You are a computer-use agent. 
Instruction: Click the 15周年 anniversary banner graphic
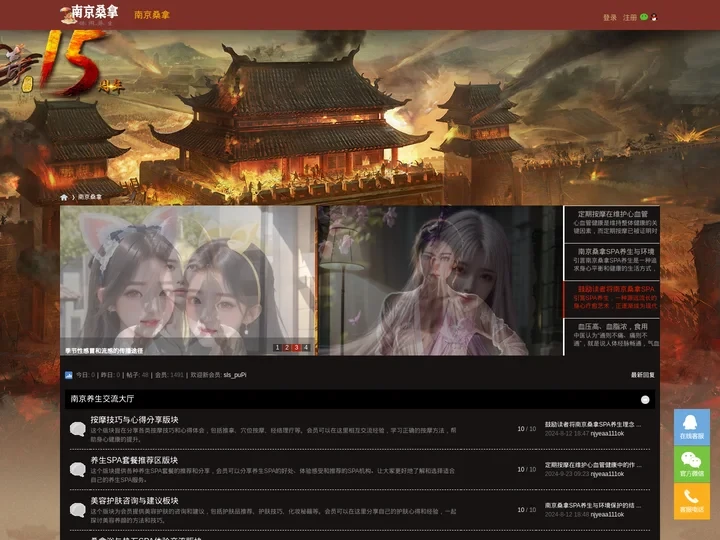[62, 64]
